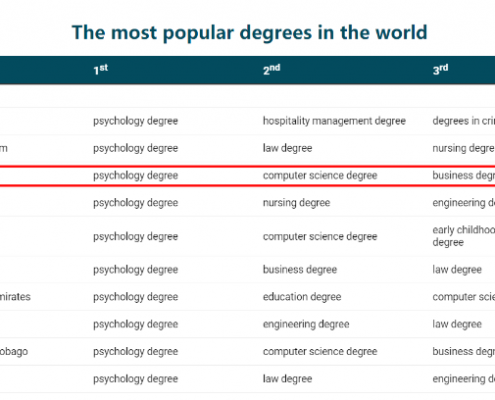
Task: Click the 2nd column header
Action: (271, 69)
